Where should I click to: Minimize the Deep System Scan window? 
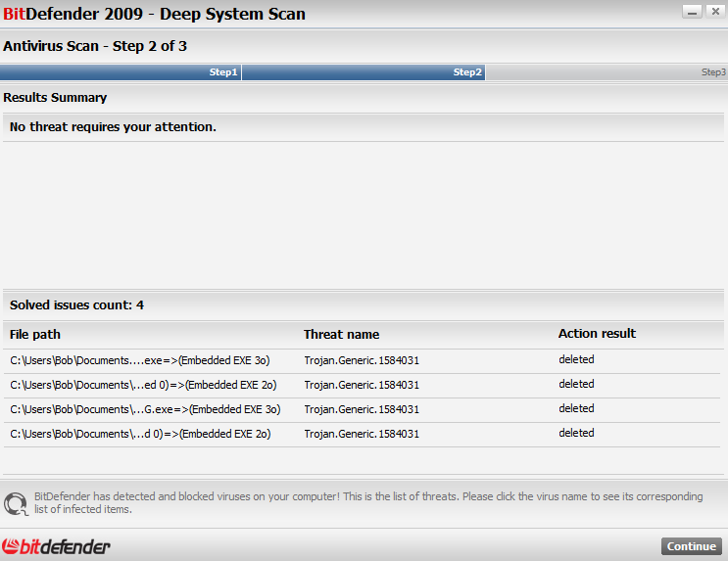pos(692,12)
